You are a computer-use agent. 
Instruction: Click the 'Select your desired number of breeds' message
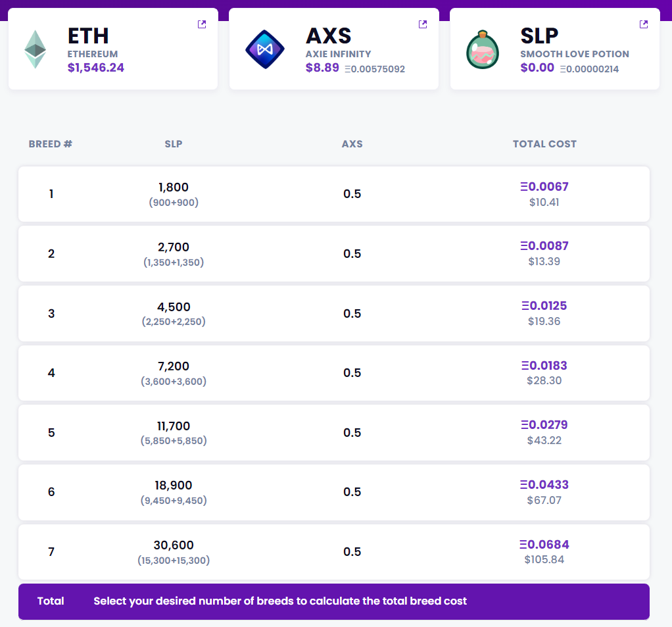point(280,601)
